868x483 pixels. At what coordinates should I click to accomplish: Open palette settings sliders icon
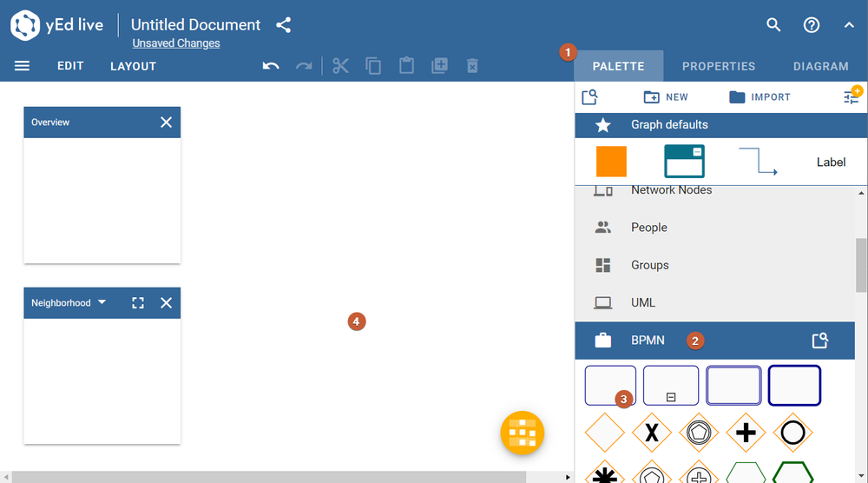(x=852, y=96)
